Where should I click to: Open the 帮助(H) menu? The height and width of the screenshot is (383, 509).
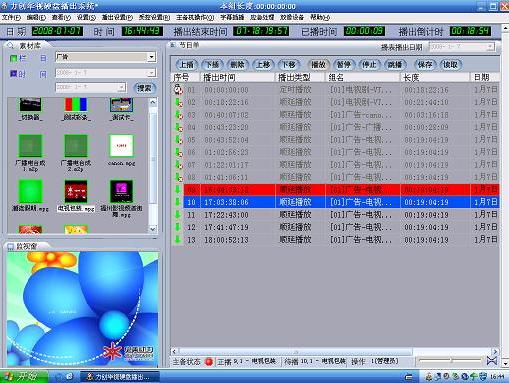pos(320,17)
